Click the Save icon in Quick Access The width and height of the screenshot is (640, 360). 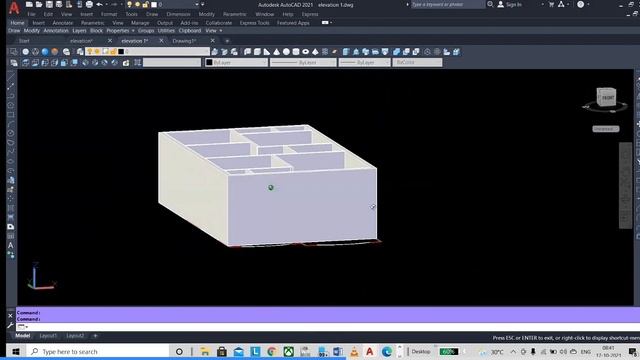[49, 4]
